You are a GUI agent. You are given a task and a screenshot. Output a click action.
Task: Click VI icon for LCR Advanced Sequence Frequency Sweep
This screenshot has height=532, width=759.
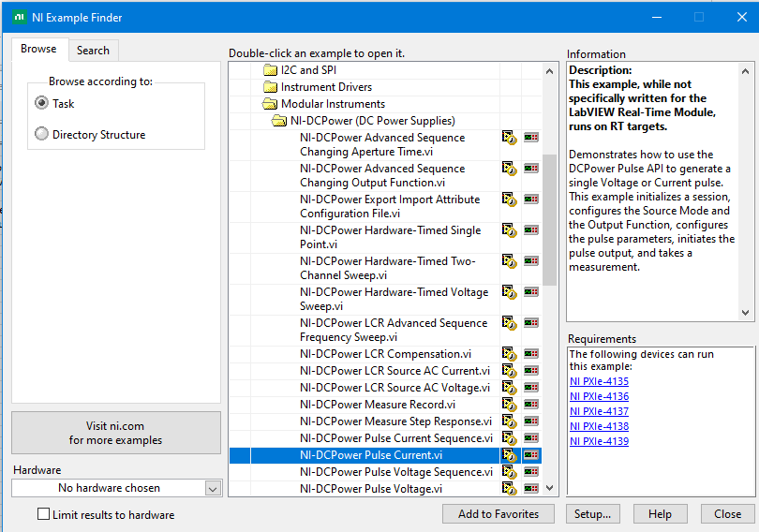click(509, 323)
